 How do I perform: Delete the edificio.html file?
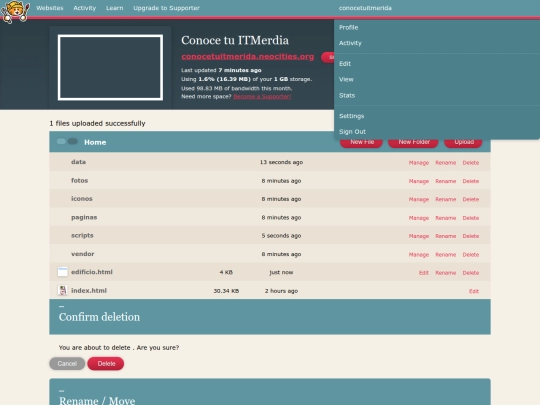point(471,273)
